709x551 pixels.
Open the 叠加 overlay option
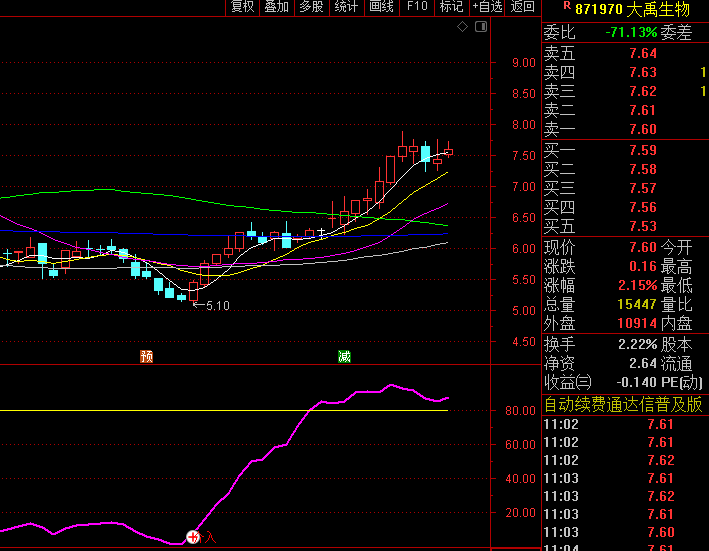click(x=277, y=7)
